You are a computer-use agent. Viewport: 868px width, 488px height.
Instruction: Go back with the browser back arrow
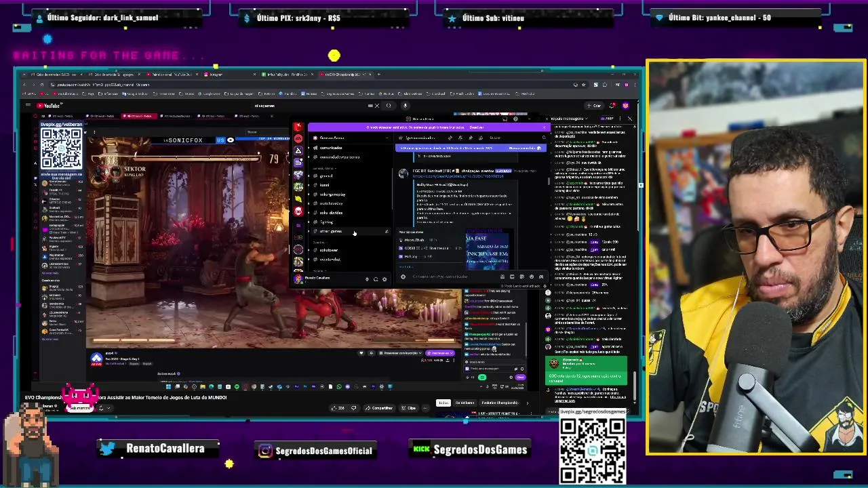point(24,85)
